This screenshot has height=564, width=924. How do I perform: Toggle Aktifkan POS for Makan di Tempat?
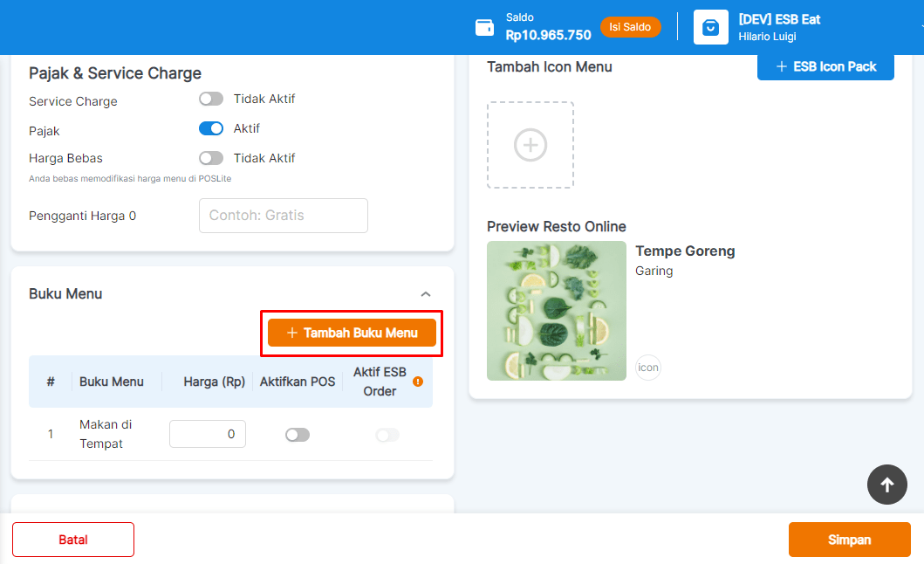[x=297, y=434]
